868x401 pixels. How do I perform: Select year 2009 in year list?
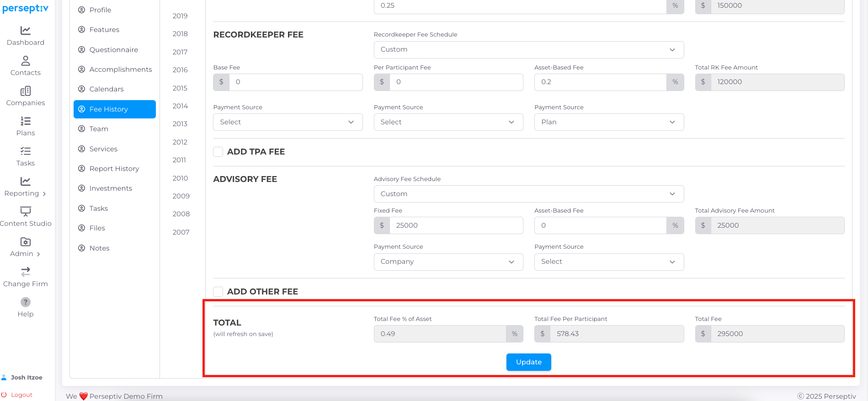[x=181, y=196]
